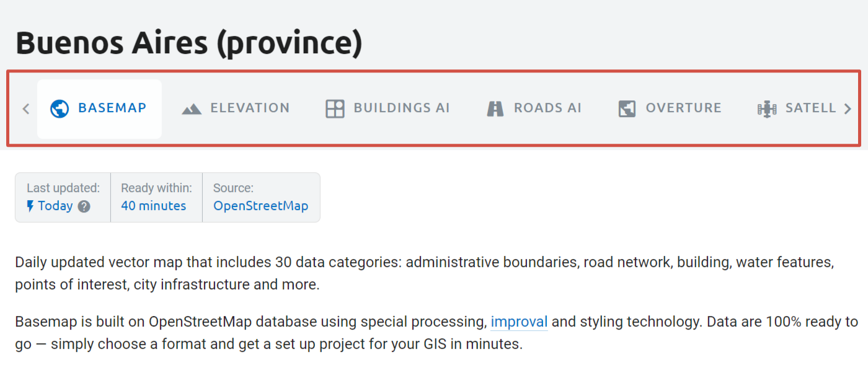Click the 40 minutes link

pyautogui.click(x=153, y=206)
